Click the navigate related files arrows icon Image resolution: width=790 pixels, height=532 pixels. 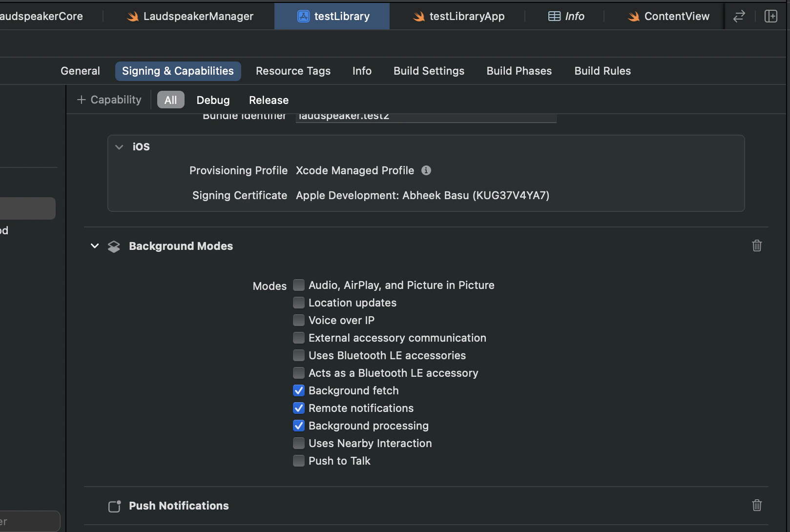click(739, 16)
